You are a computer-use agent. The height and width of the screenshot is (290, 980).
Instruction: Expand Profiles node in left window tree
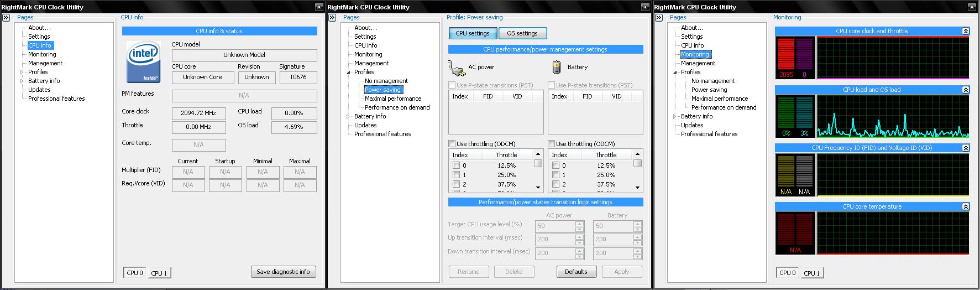(x=22, y=72)
